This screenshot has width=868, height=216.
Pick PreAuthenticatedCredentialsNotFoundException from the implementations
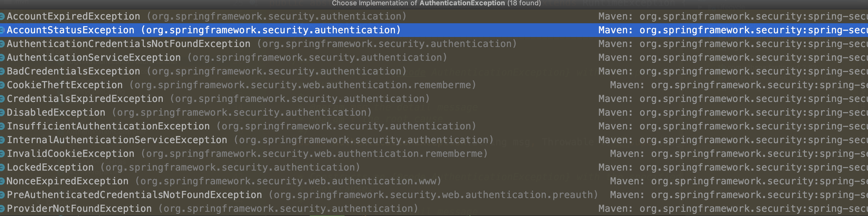(x=134, y=195)
